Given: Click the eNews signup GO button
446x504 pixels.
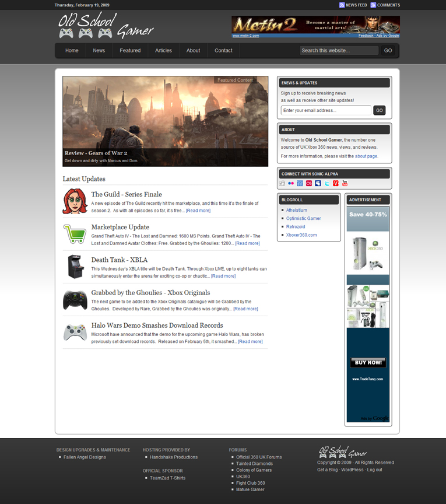Looking at the screenshot, I should (x=379, y=110).
